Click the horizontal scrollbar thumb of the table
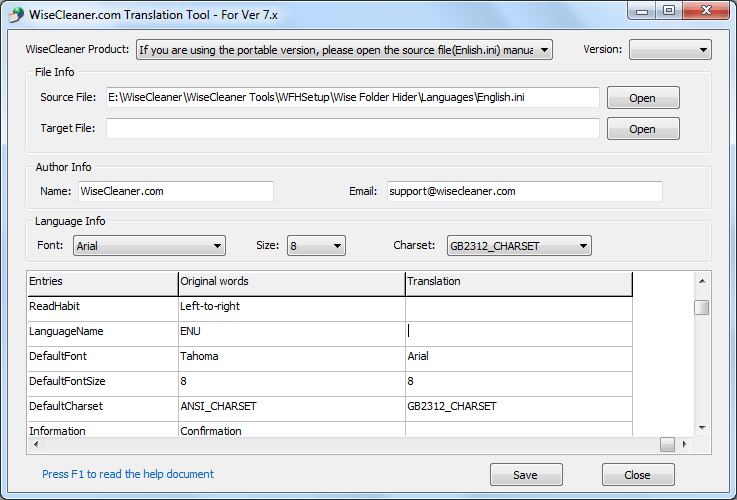Screen dimensions: 737x500 [667, 444]
